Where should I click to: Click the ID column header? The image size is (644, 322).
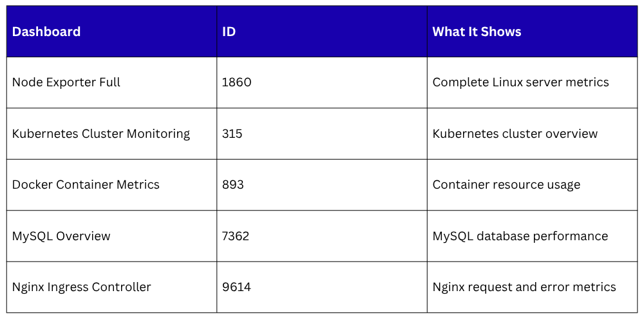(229, 32)
